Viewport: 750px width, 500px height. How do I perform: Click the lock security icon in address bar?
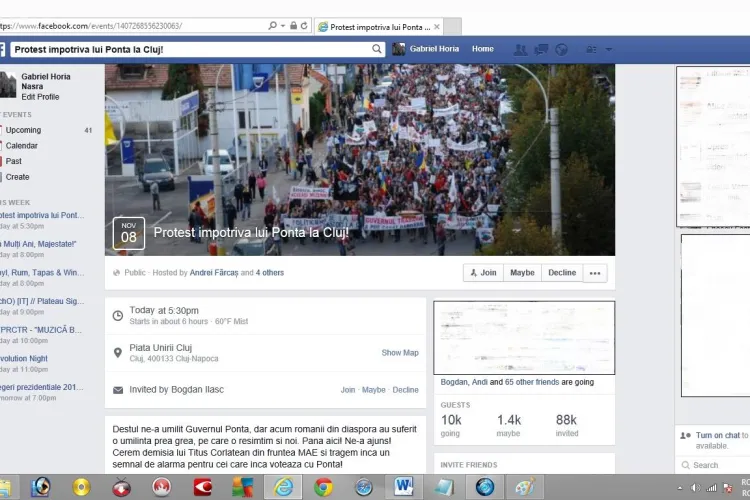click(294, 26)
